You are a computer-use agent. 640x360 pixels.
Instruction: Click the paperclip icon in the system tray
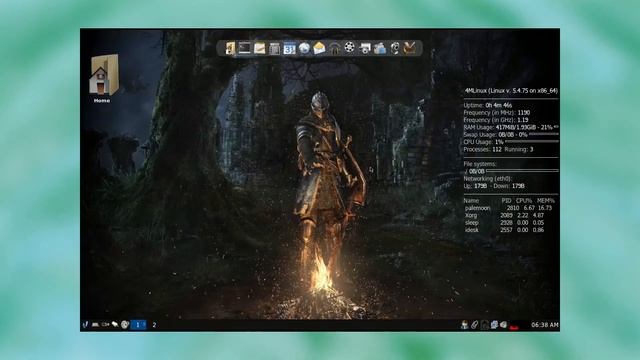pyautogui.click(x=474, y=324)
